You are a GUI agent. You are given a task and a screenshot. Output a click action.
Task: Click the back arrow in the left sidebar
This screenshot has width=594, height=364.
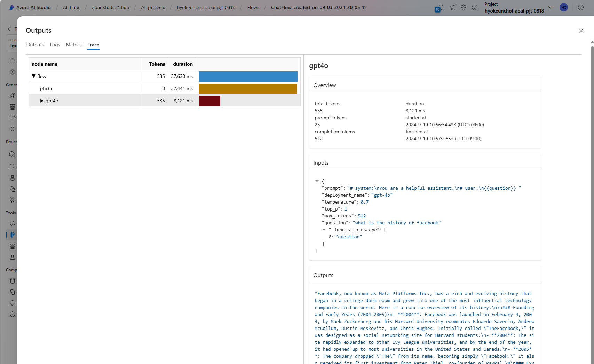click(10, 29)
